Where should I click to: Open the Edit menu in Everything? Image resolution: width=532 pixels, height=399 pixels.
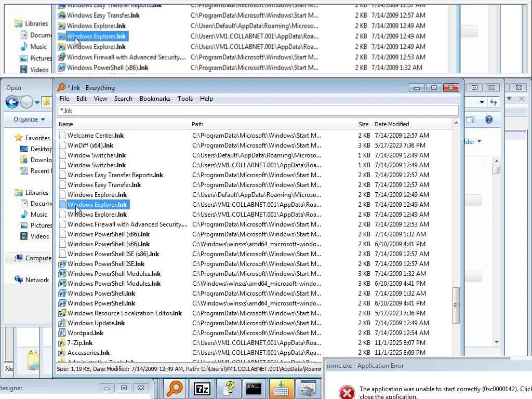82,99
